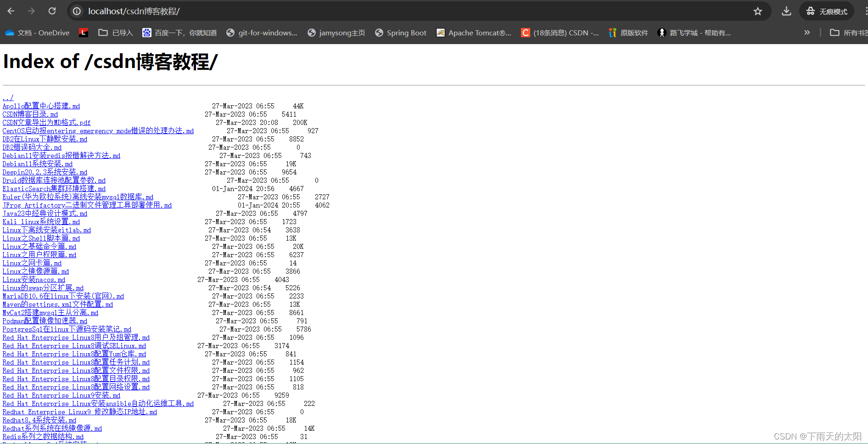Open the git-for-windows bookmark

coord(262,33)
